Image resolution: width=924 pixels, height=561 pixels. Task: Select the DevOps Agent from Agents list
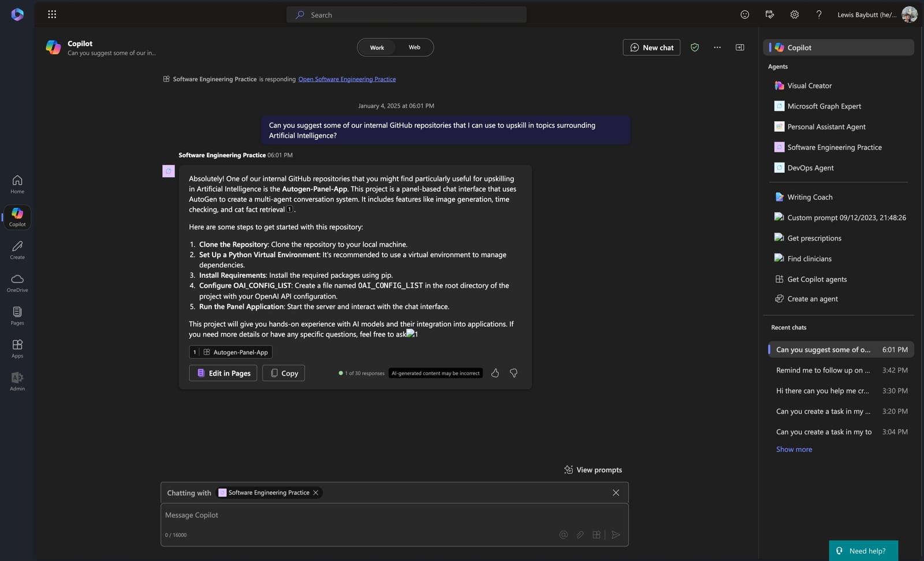click(x=808, y=168)
